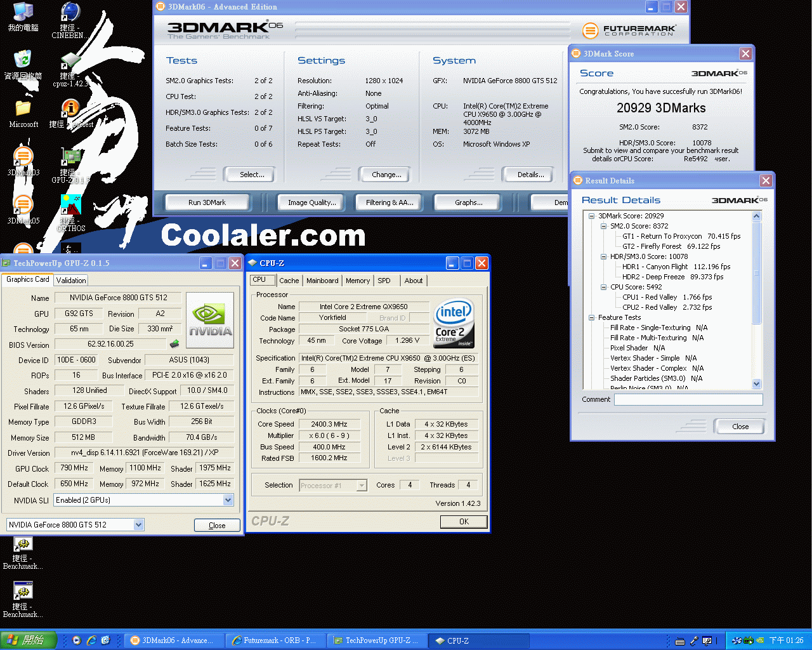Click into the Comment input field
Screen dimensions: 812x650
(x=688, y=399)
